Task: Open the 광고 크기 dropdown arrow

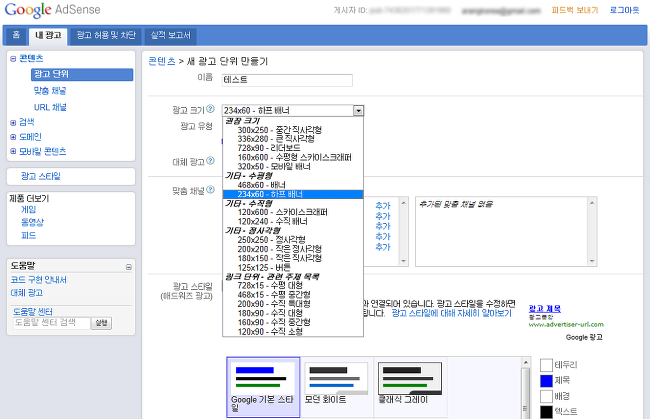Action: pyautogui.click(x=358, y=111)
